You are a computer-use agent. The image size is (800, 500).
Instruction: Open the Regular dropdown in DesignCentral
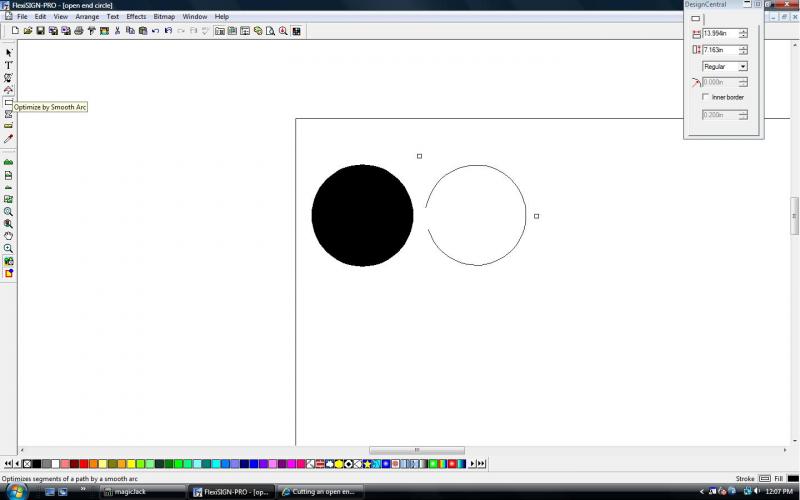click(x=743, y=66)
